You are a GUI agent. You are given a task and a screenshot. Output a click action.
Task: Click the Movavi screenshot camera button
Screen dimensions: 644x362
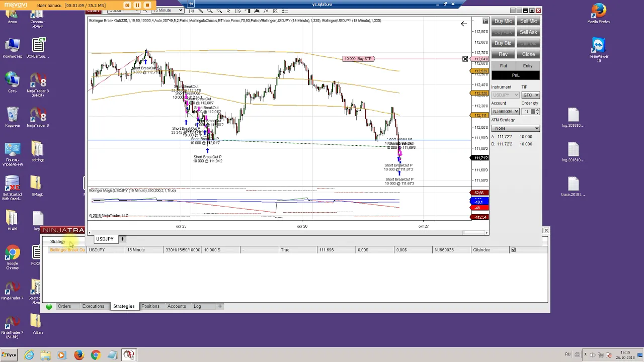(x=127, y=5)
